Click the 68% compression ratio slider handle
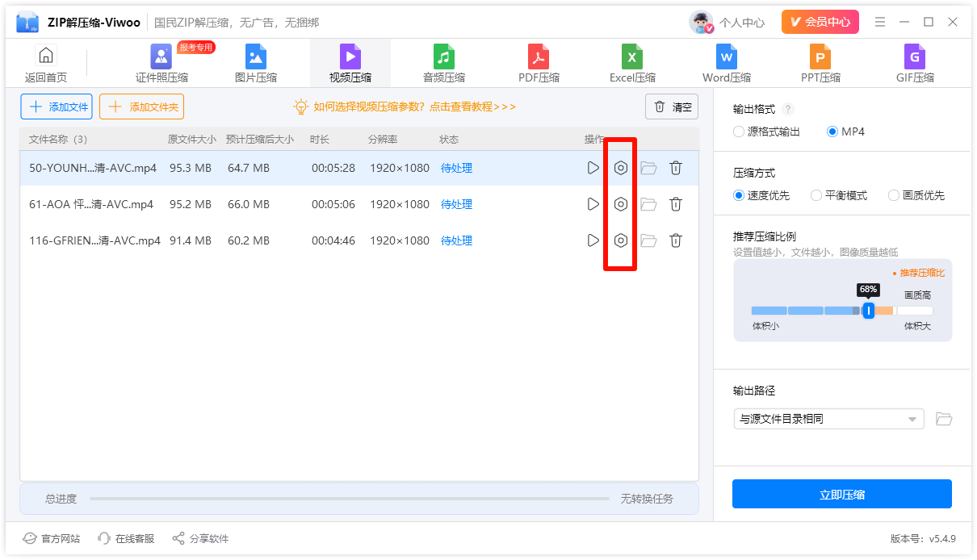 (868, 311)
